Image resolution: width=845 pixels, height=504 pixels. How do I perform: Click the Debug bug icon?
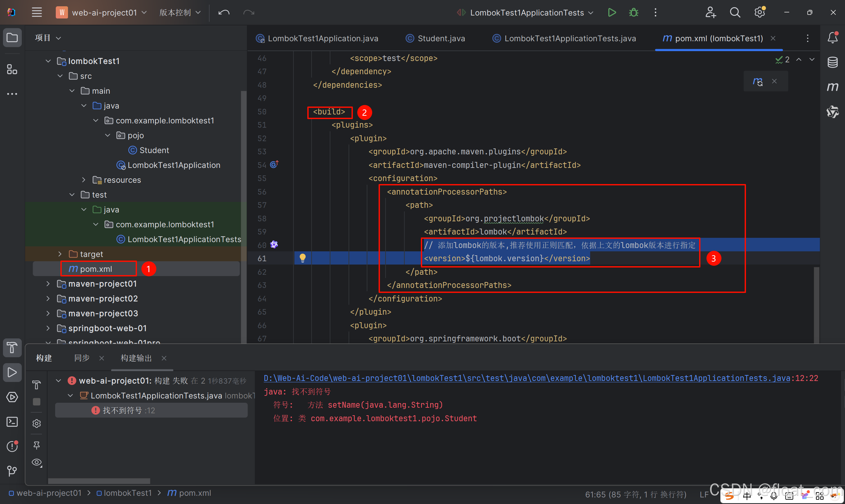(634, 13)
